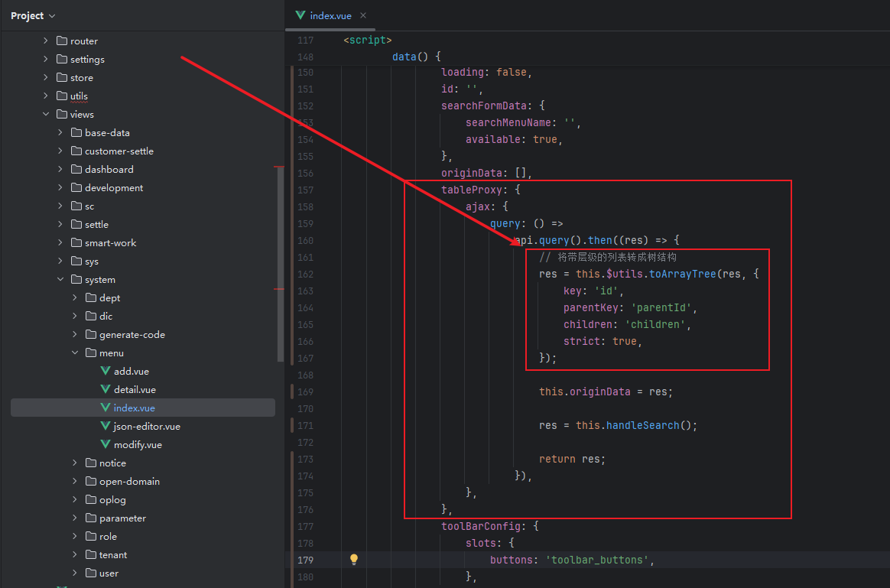Image resolution: width=890 pixels, height=588 pixels.
Task: Click the dashboard folder icon
Action: 76,169
